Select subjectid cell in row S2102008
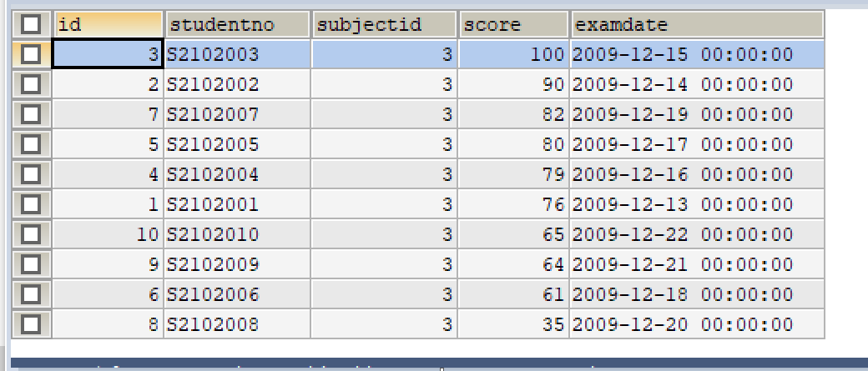 385,324
